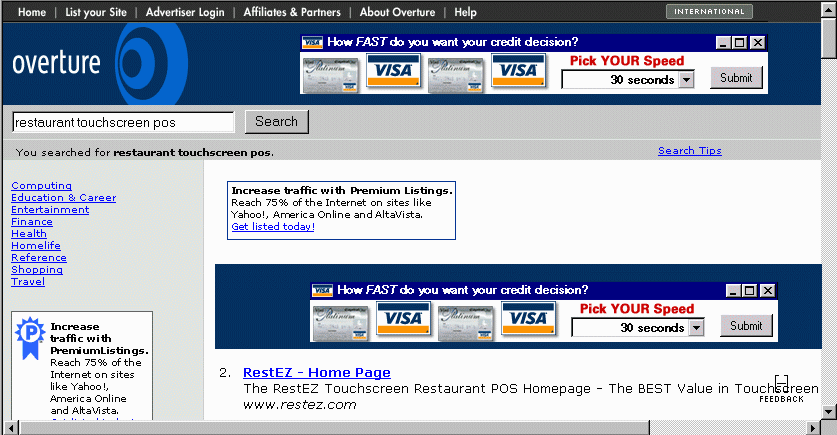Minimize the top credit banner ad
837x435 pixels.
723,43
